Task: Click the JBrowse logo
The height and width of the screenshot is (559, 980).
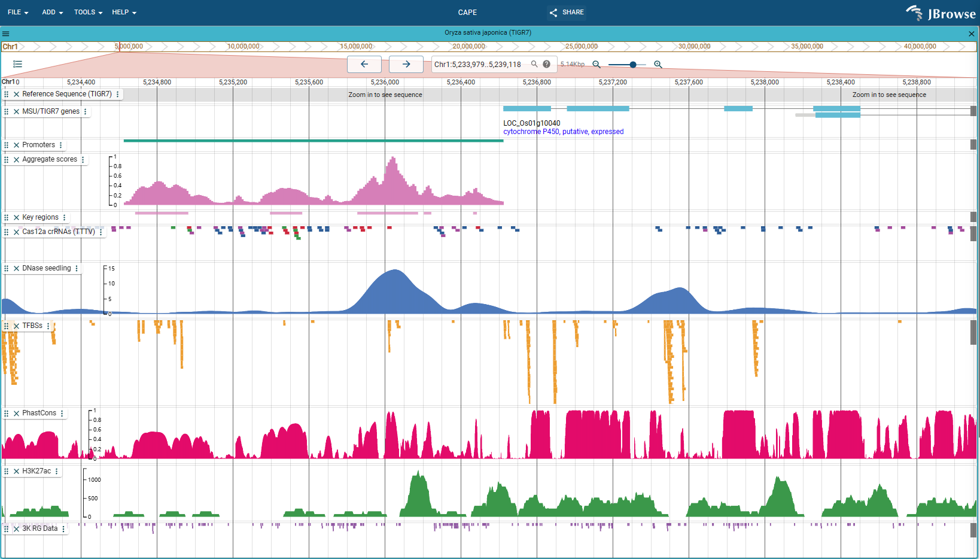Action: point(941,13)
